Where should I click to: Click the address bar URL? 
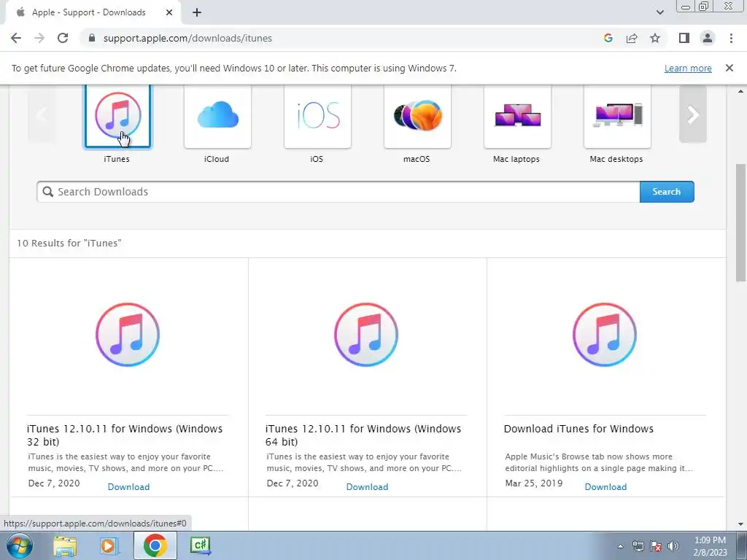coord(187,38)
